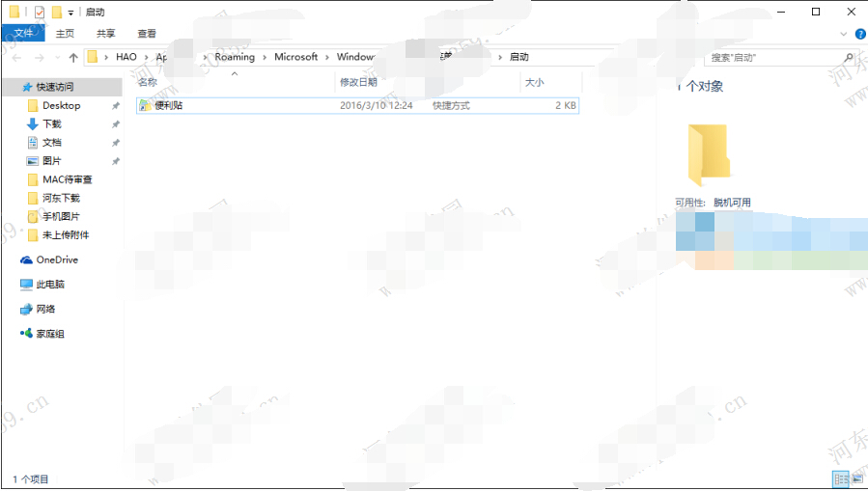Image resolution: width=868 pixels, height=491 pixels.
Task: Minimize the 启动 window
Action: [x=782, y=12]
